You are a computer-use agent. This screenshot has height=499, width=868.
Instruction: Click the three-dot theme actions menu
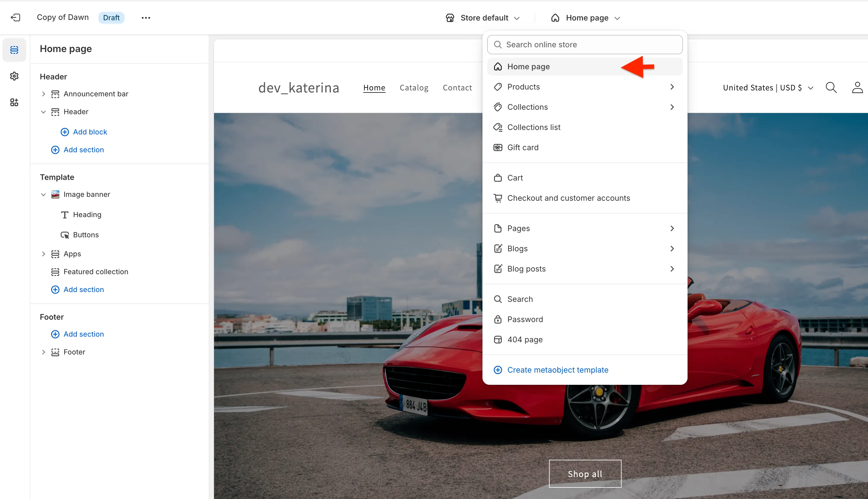pyautogui.click(x=146, y=18)
